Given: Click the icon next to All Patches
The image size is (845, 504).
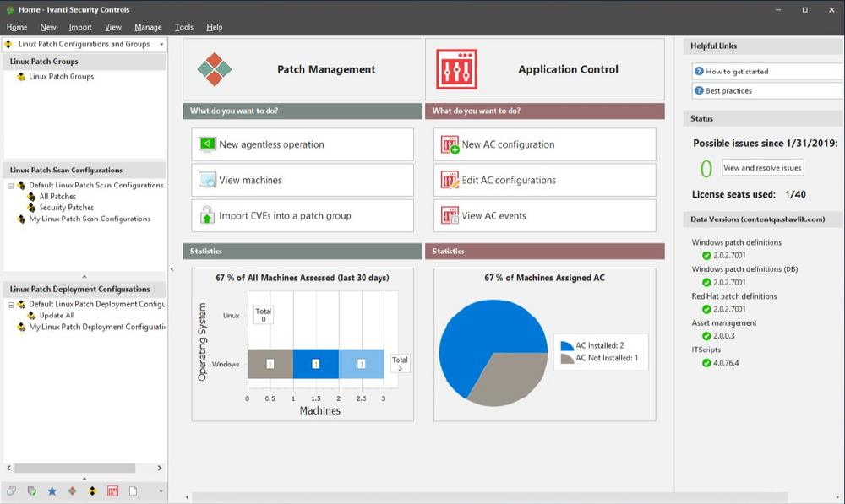Looking at the screenshot, I should (x=31, y=197).
